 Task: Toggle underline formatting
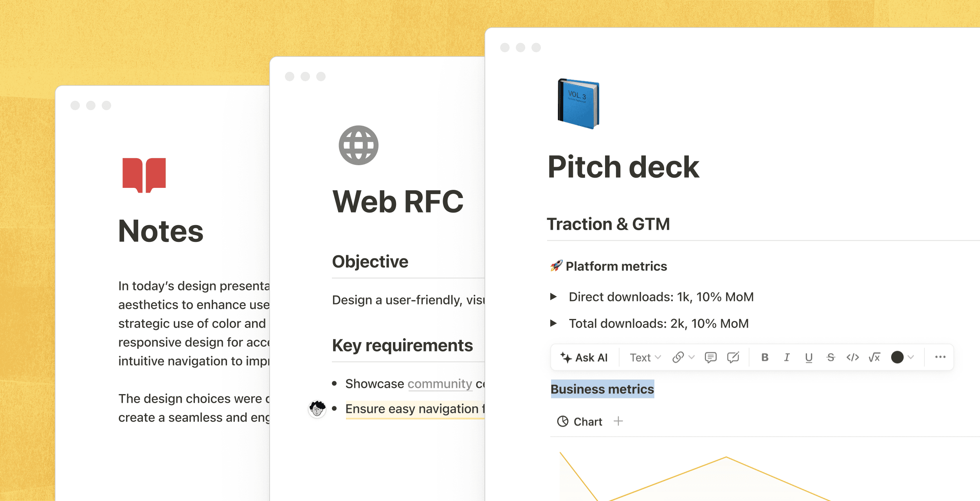tap(809, 357)
